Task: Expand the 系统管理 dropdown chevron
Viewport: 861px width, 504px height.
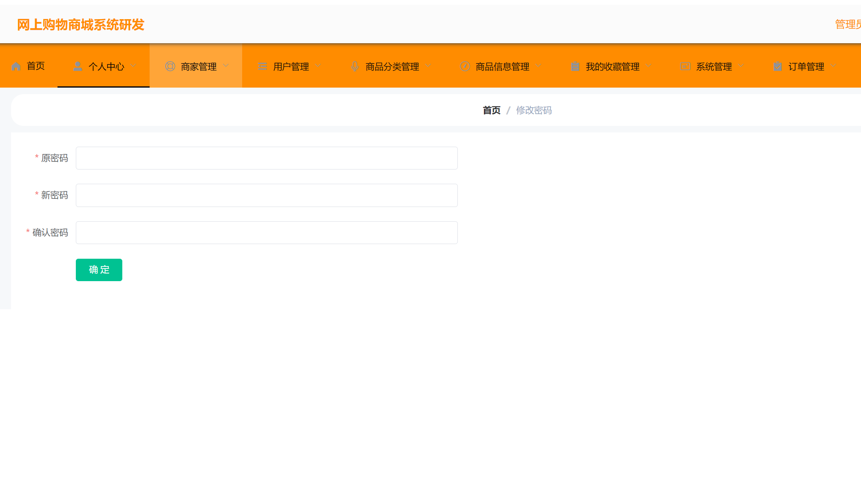Action: coord(741,66)
